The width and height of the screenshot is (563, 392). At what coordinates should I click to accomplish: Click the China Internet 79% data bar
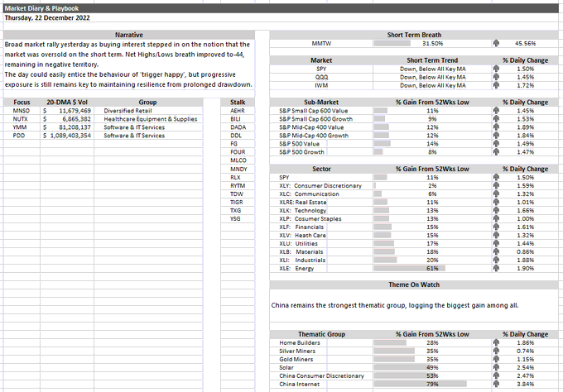[421, 384]
